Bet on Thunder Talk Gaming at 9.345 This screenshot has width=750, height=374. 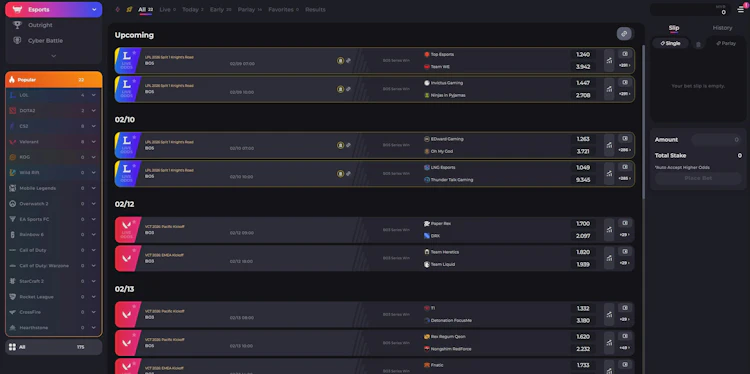tap(583, 180)
